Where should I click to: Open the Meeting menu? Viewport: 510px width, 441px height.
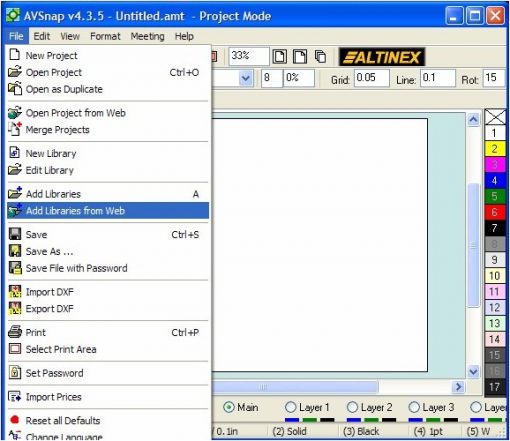(x=147, y=36)
